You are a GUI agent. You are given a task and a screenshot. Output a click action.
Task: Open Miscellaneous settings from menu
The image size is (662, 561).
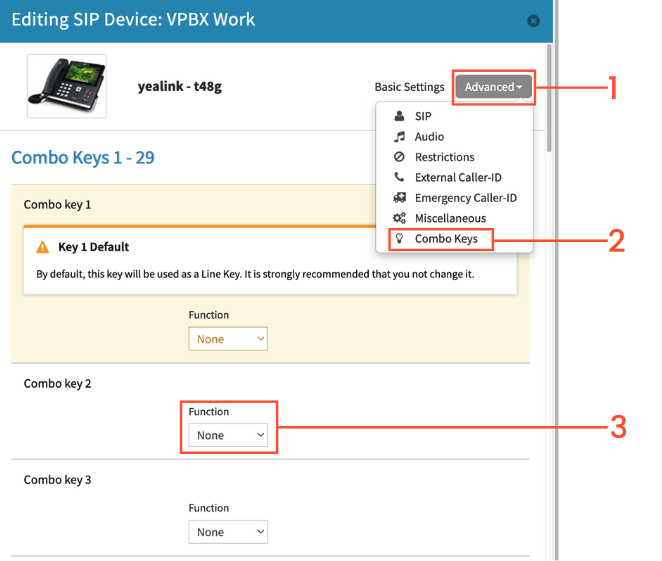450,218
